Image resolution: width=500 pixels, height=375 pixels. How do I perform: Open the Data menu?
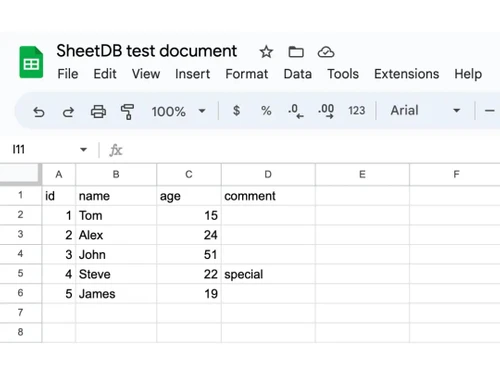298,74
